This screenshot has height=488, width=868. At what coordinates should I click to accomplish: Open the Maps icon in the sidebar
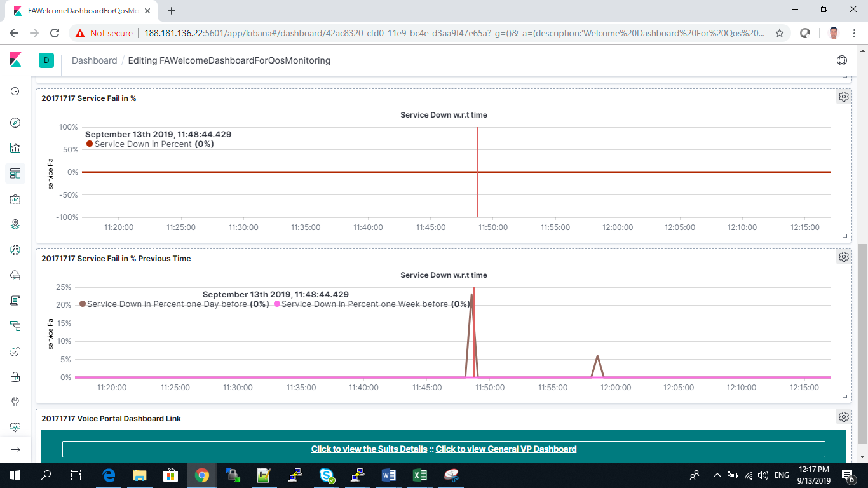click(x=15, y=224)
